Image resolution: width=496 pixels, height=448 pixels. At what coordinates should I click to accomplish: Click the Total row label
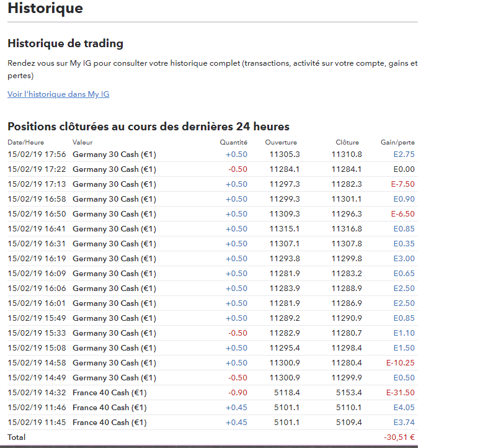tap(17, 437)
